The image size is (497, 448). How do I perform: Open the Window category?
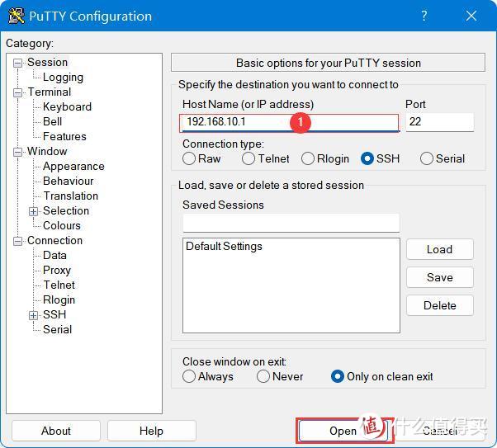47,152
